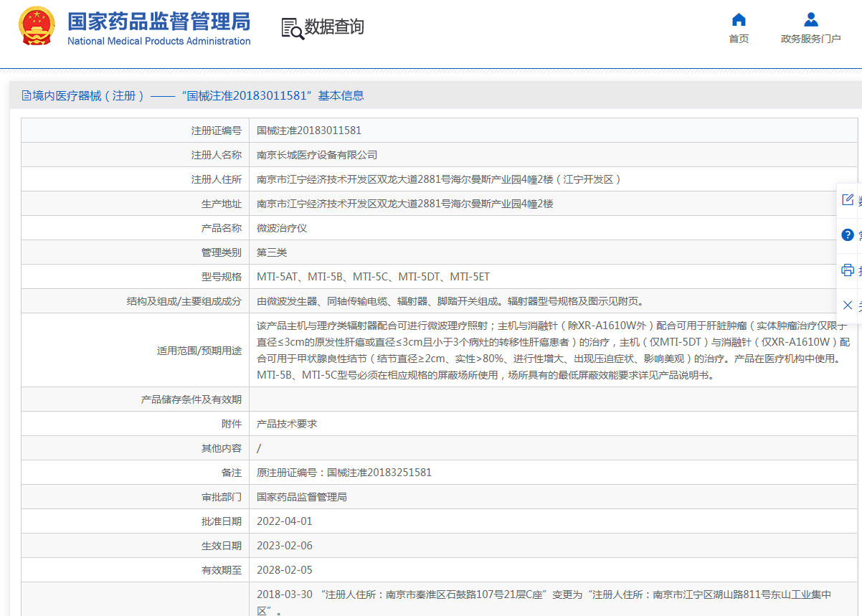Click 审批部门 value 国家药品监督管理局

coord(302,497)
